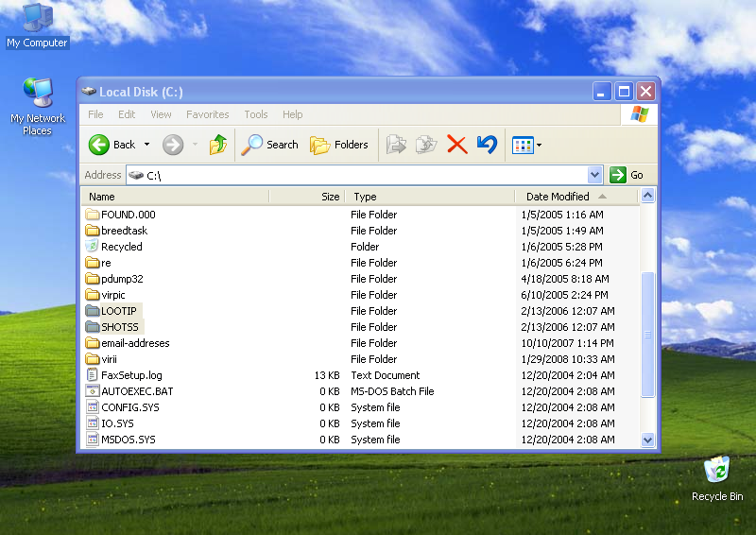Sort by Date Modified column header

(576, 197)
